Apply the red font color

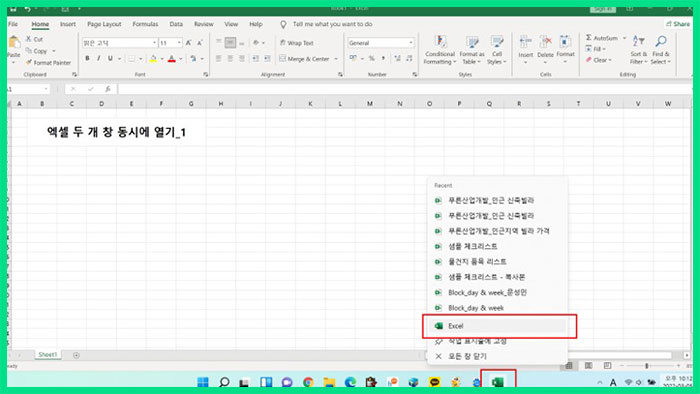[172, 58]
